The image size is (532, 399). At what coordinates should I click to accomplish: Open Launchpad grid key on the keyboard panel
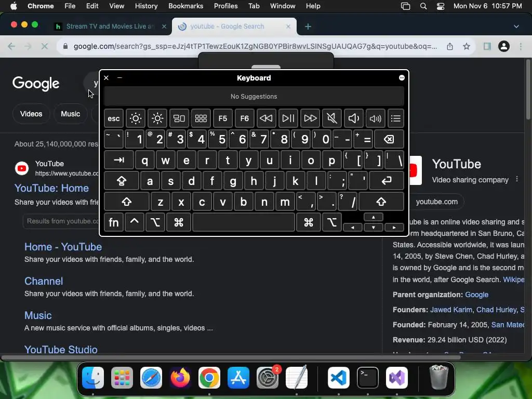201,118
